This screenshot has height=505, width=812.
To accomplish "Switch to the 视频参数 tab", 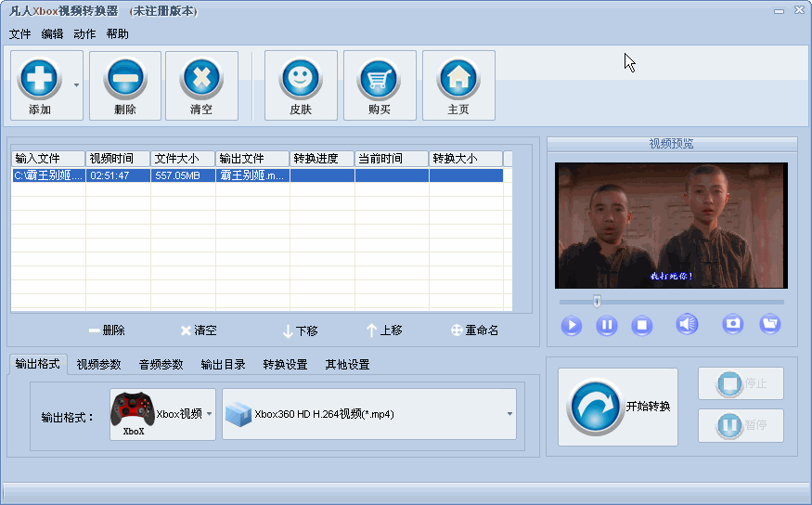I will [x=98, y=365].
